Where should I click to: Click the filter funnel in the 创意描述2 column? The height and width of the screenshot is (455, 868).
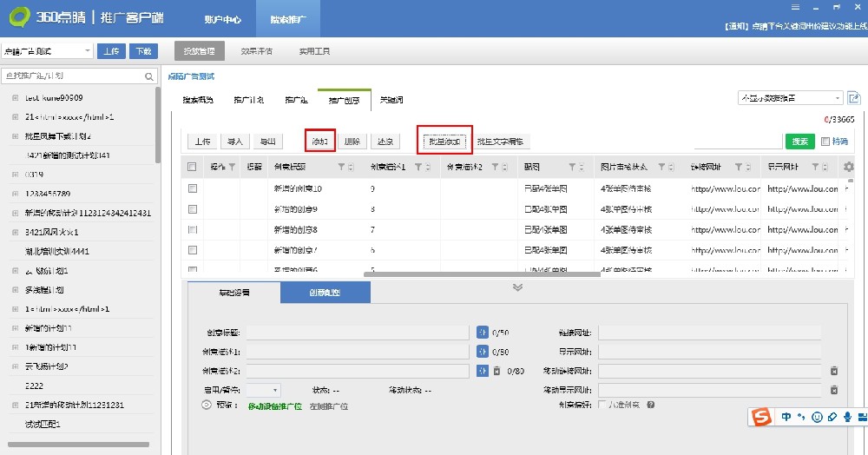tap(496, 167)
